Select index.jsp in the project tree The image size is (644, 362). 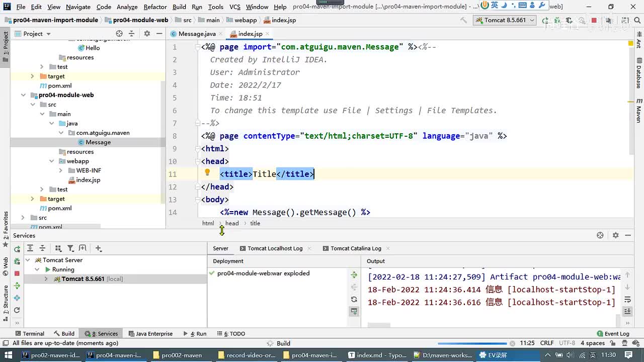point(88,180)
